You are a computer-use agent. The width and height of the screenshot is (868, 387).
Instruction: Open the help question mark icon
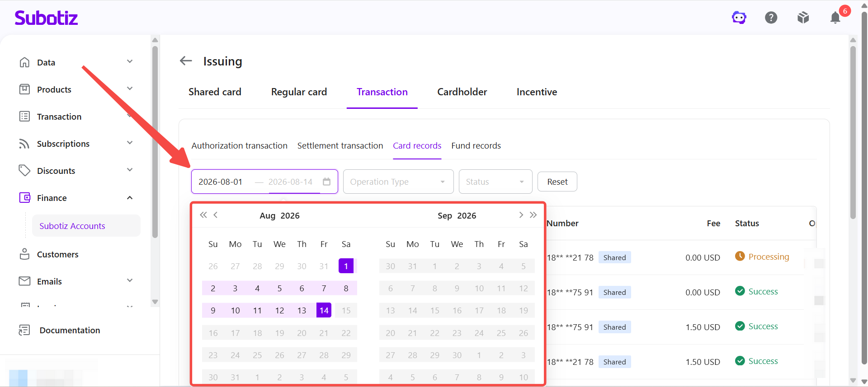pos(771,18)
